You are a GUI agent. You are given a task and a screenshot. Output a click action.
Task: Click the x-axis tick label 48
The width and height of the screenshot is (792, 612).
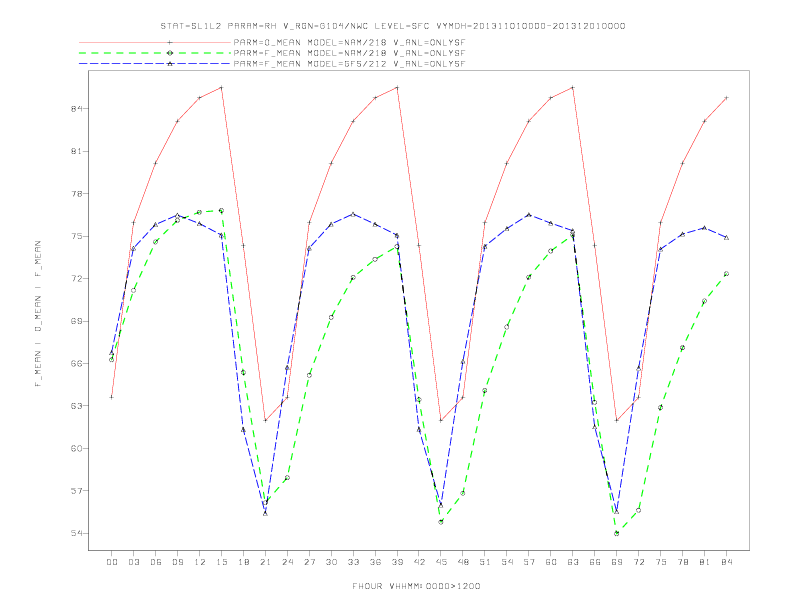pyautogui.click(x=463, y=562)
